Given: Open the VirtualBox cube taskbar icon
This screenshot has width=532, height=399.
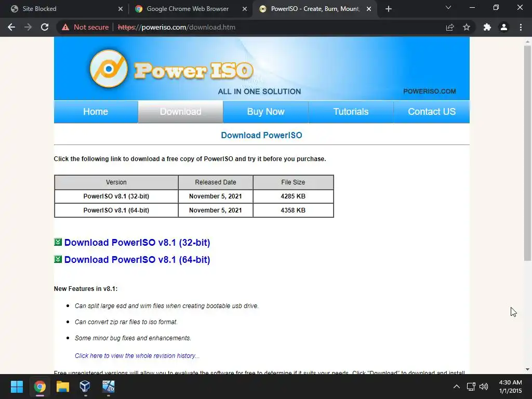Looking at the screenshot, I should coord(85,387).
